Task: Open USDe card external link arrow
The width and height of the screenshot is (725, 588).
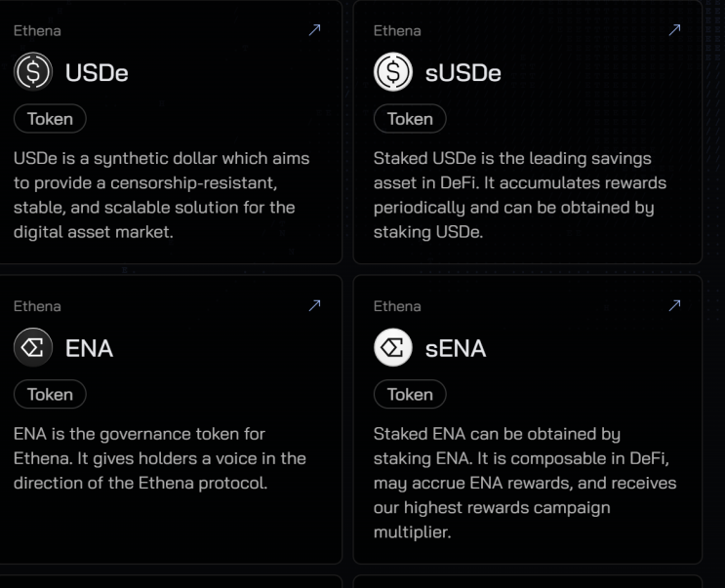Action: [314, 30]
